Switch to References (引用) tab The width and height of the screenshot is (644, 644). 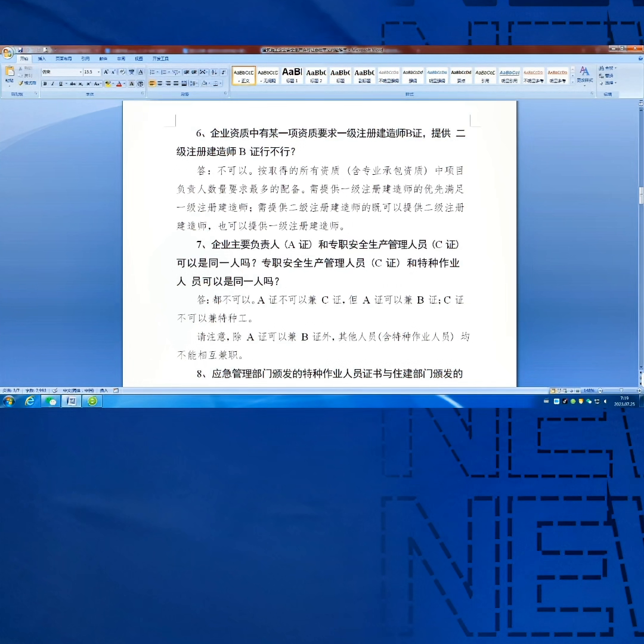[85, 58]
